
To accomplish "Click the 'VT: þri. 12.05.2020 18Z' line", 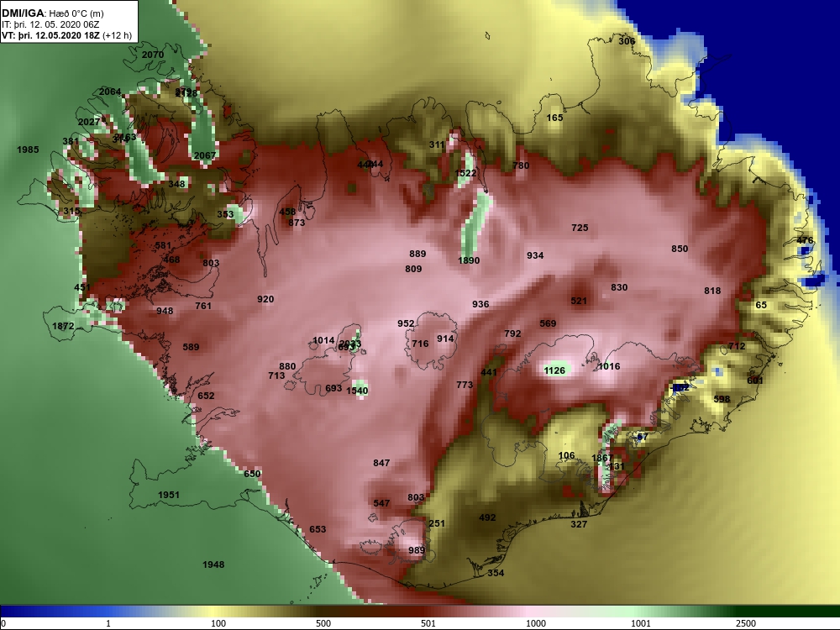I will pos(52,35).
